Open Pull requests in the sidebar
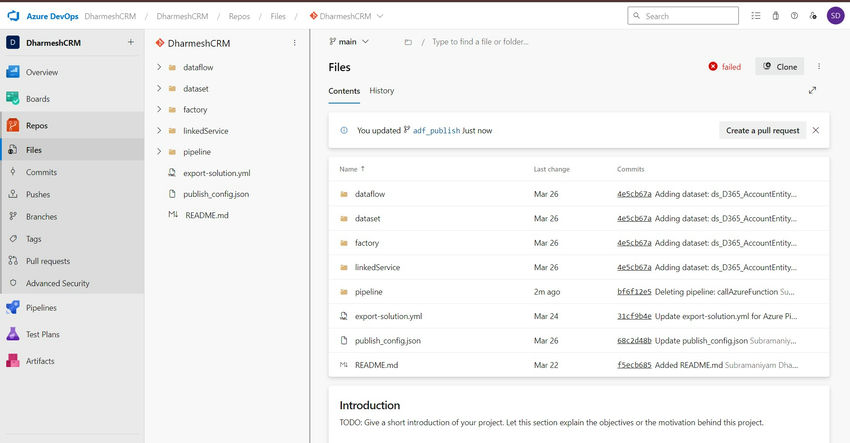 [x=48, y=261]
